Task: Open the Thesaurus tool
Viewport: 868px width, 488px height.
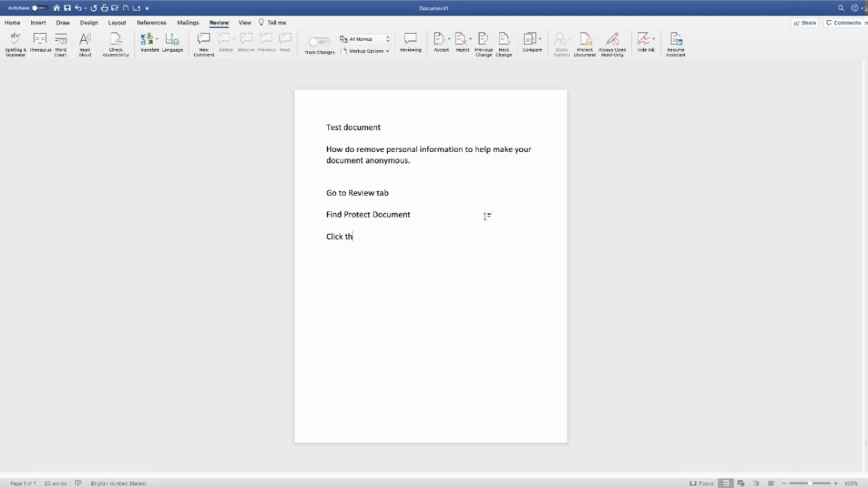Action: [x=40, y=43]
